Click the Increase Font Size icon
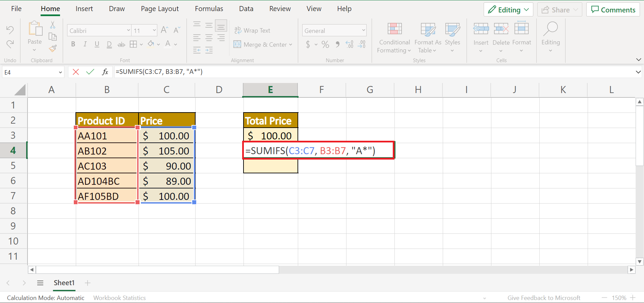644x303 pixels. coord(164,30)
